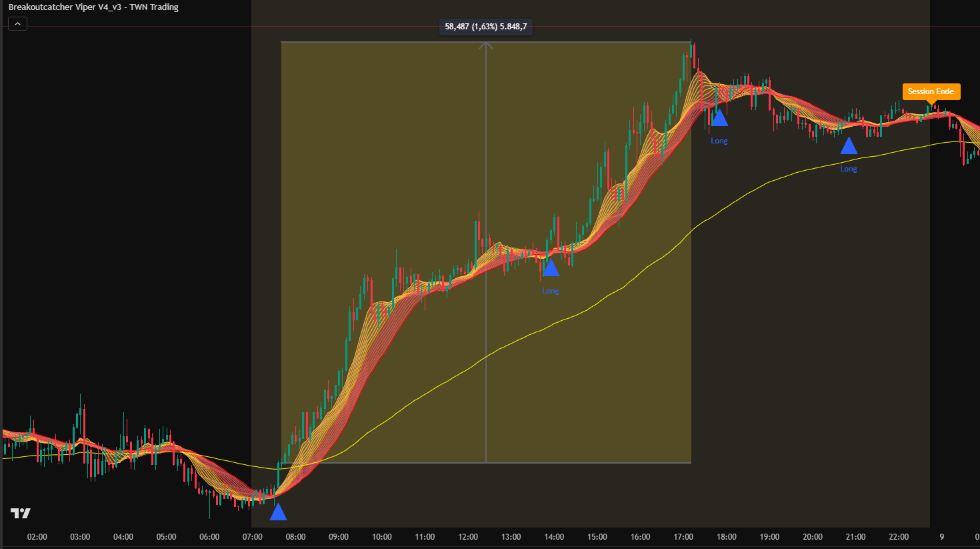The width and height of the screenshot is (980, 549).
Task: Click the blue Long triangle near 18:00
Action: click(719, 119)
